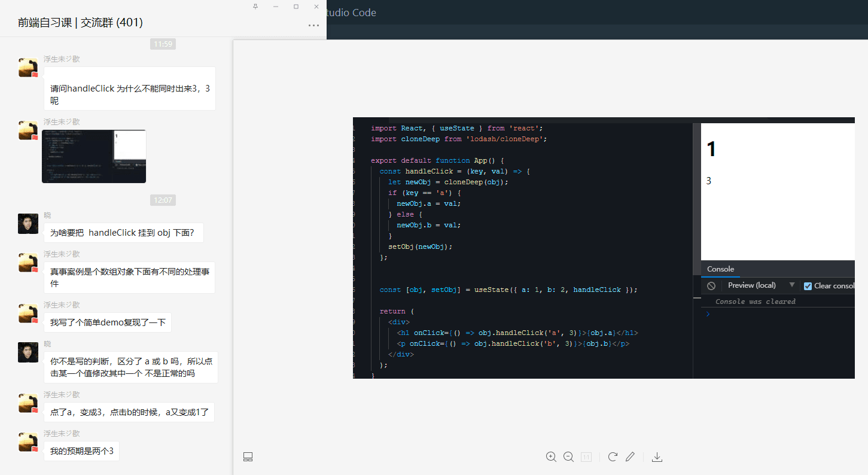
Task: Download the image using the save icon
Action: click(657, 457)
